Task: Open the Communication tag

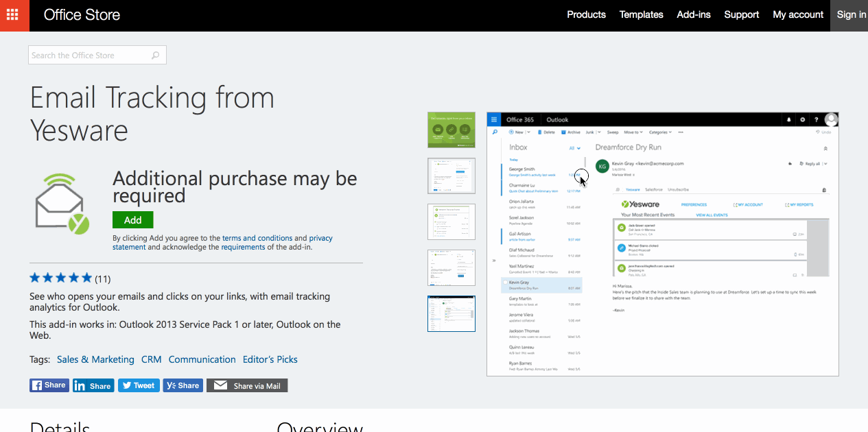Action: tap(202, 359)
